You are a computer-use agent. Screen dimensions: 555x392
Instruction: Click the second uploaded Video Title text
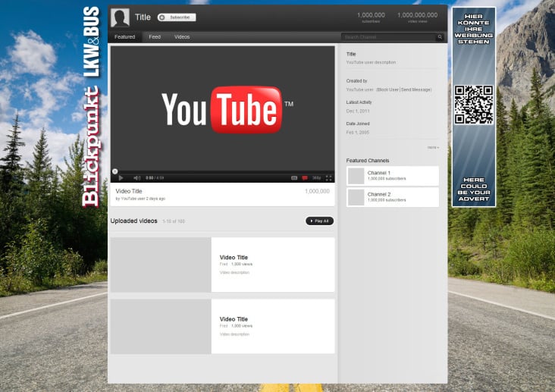click(x=234, y=319)
